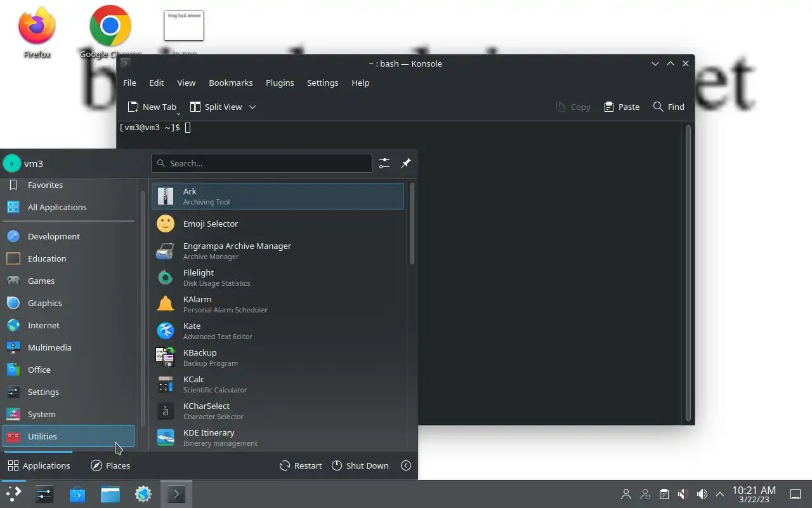Viewport: 812px width, 508px height.
Task: Click the Shut Down button
Action: pos(360,465)
